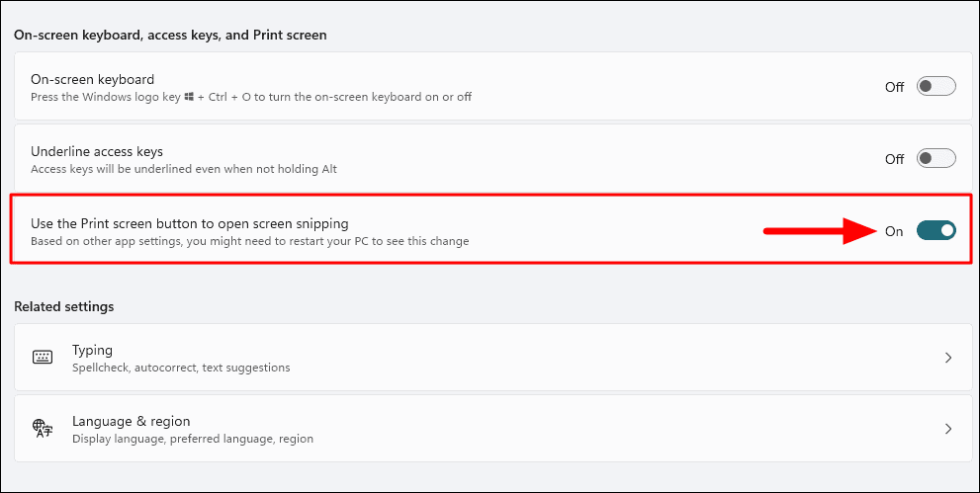The image size is (980, 493).
Task: Click the Off label beside Underline access keys
Action: [894, 159]
